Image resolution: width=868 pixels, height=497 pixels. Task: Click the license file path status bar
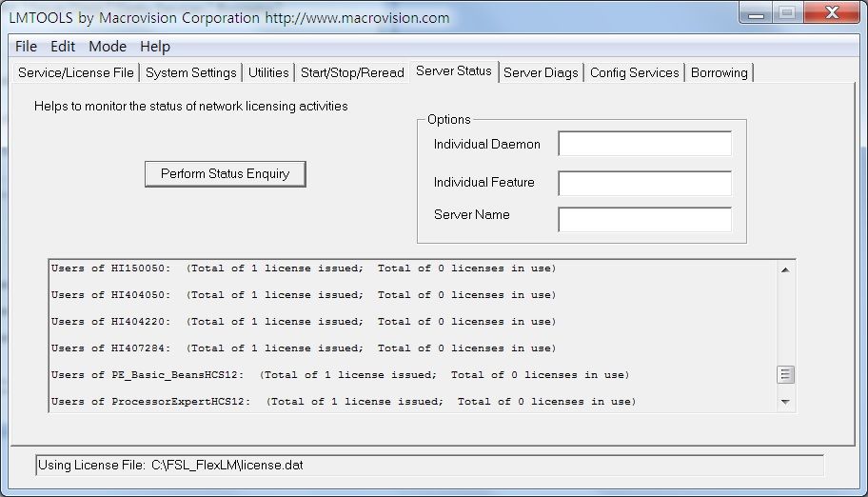click(429, 466)
